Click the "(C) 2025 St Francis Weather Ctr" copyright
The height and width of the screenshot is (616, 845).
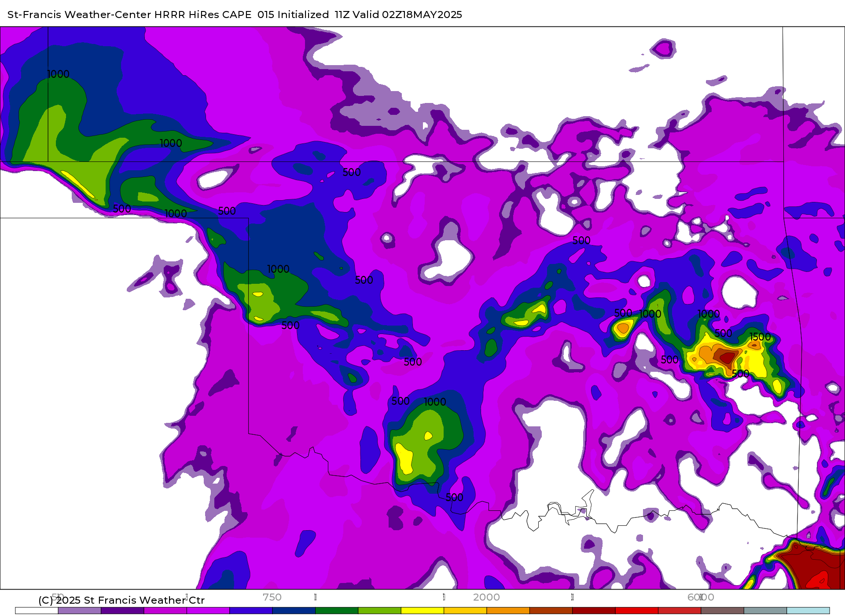pos(121,600)
